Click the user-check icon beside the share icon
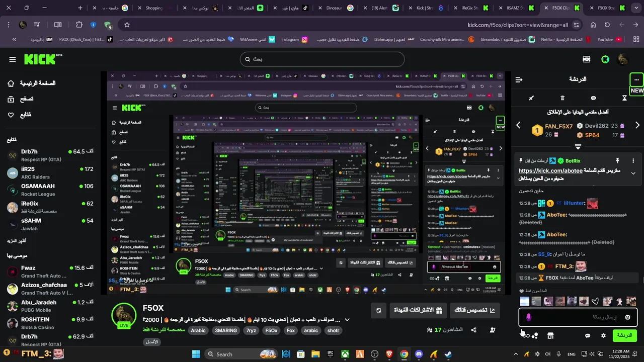Screen dimensions: 644x362 click(x=493, y=330)
